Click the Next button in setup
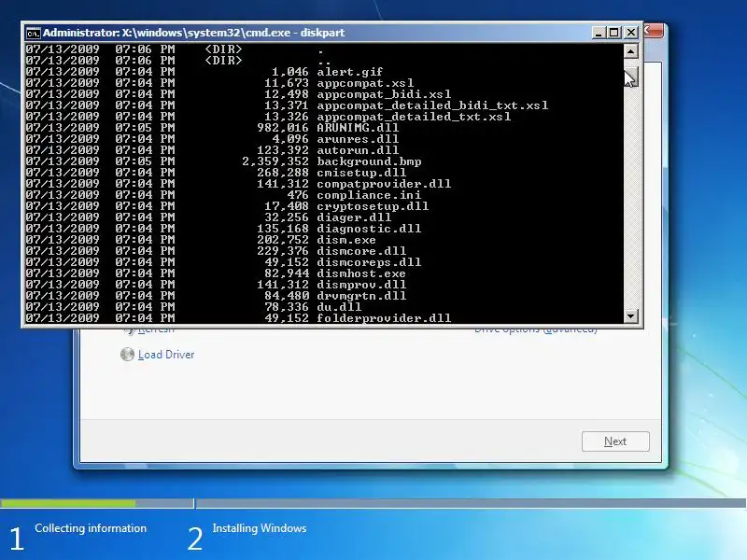 pyautogui.click(x=615, y=441)
